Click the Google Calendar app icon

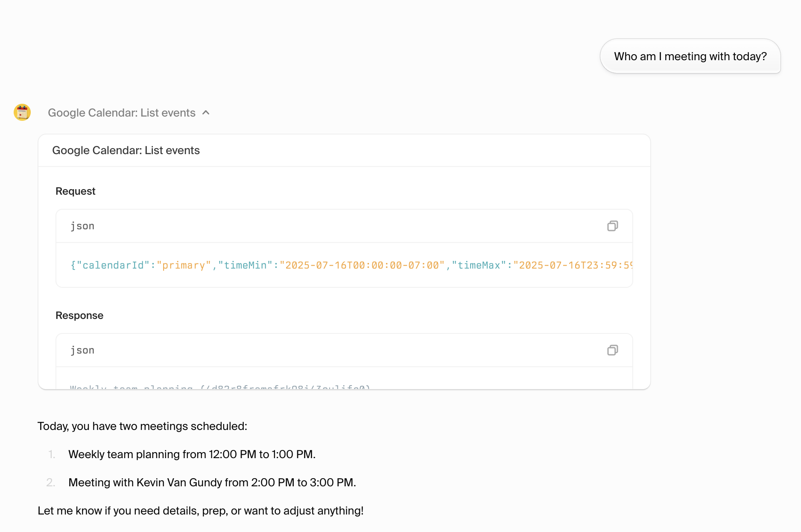(x=22, y=112)
